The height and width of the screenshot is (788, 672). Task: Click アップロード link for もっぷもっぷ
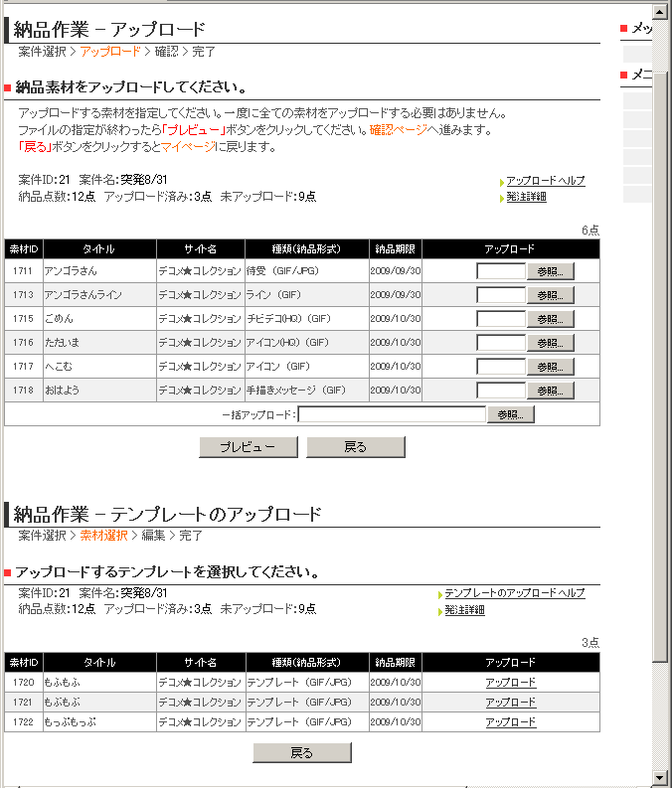click(x=510, y=722)
